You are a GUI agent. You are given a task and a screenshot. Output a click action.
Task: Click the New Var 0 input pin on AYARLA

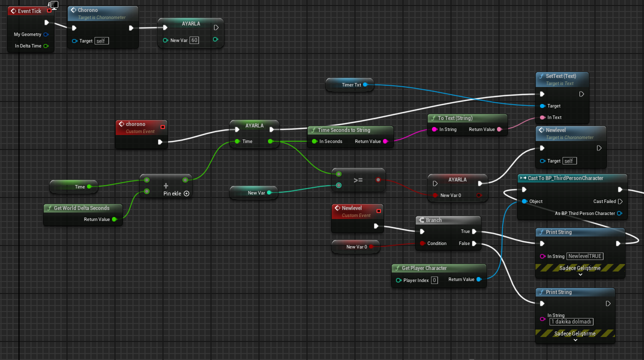click(435, 195)
